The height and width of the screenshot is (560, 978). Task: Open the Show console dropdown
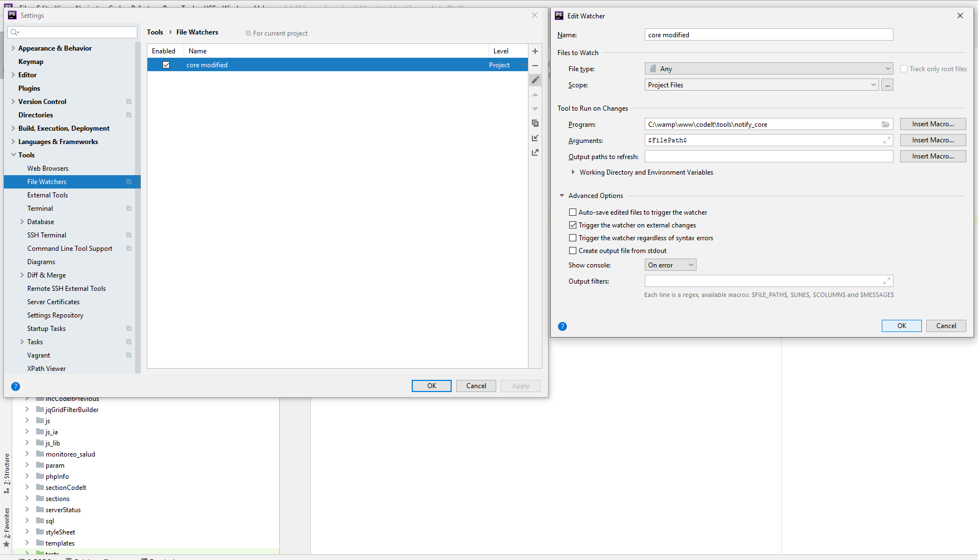coord(670,265)
